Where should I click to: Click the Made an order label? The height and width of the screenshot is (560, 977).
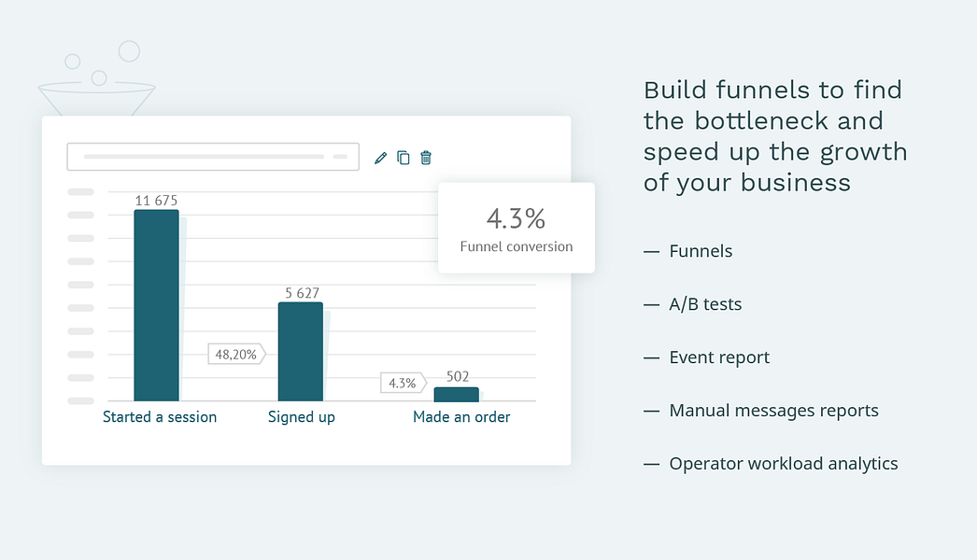[461, 416]
